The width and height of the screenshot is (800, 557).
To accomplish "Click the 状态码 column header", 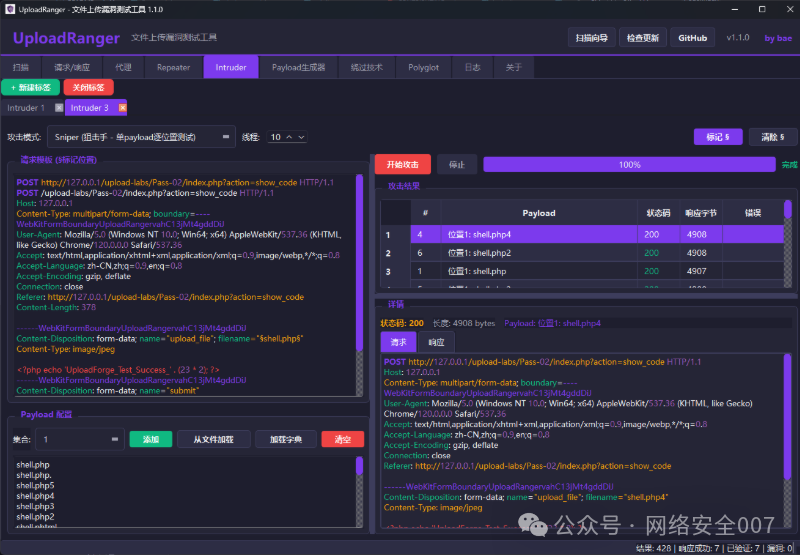I will coord(658,213).
